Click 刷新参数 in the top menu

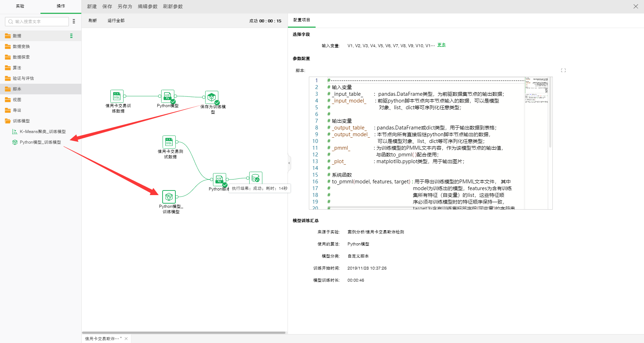coord(173,6)
